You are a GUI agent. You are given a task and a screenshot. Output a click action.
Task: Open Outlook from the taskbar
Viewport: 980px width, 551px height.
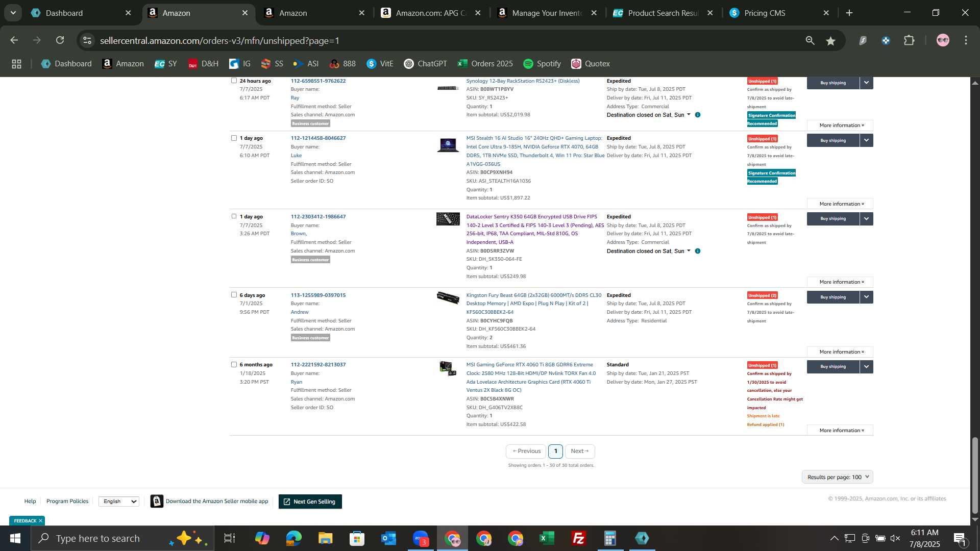(388, 538)
